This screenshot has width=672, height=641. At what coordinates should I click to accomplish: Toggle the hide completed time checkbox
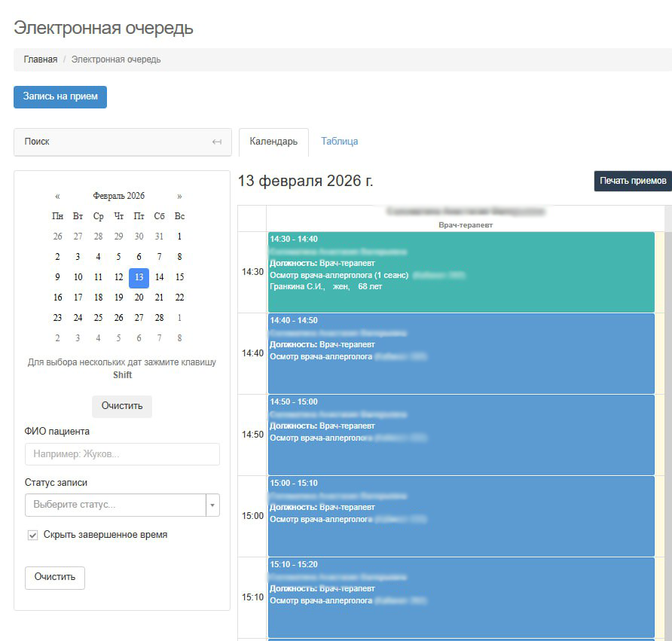(x=33, y=535)
